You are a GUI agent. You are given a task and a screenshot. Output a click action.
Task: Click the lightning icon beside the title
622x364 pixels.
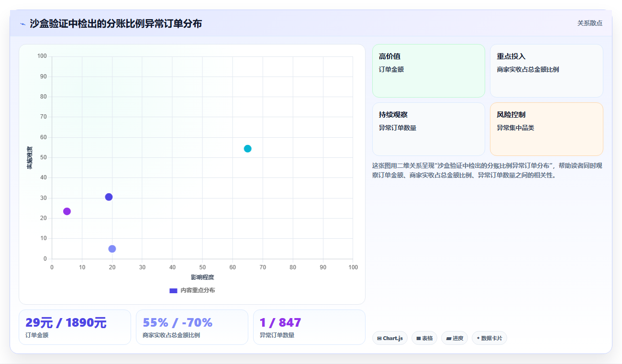pyautogui.click(x=22, y=24)
